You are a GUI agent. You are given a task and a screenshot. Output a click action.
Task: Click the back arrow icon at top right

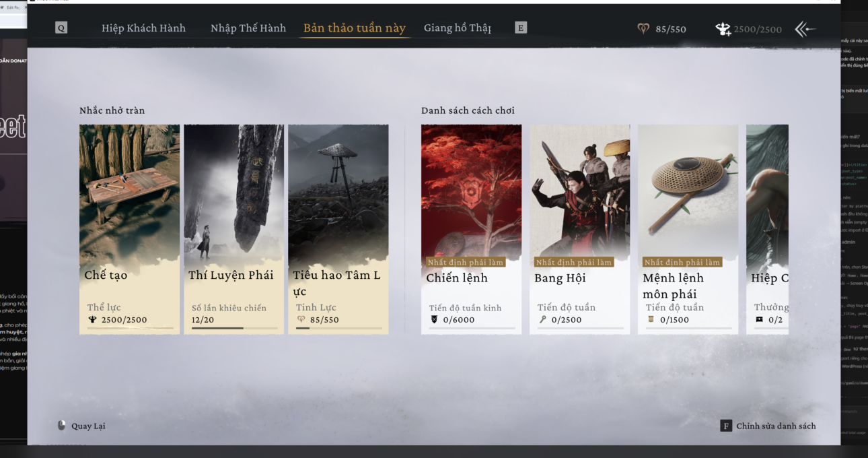click(805, 29)
